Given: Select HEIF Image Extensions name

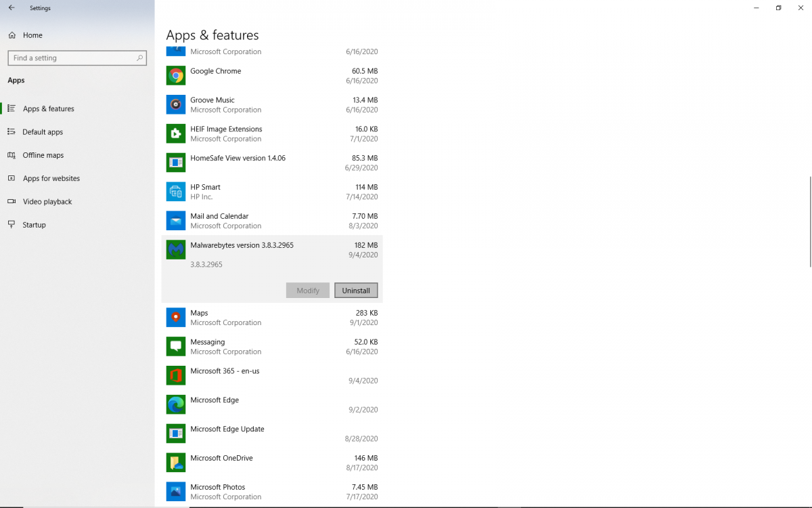Looking at the screenshot, I should click(226, 129).
